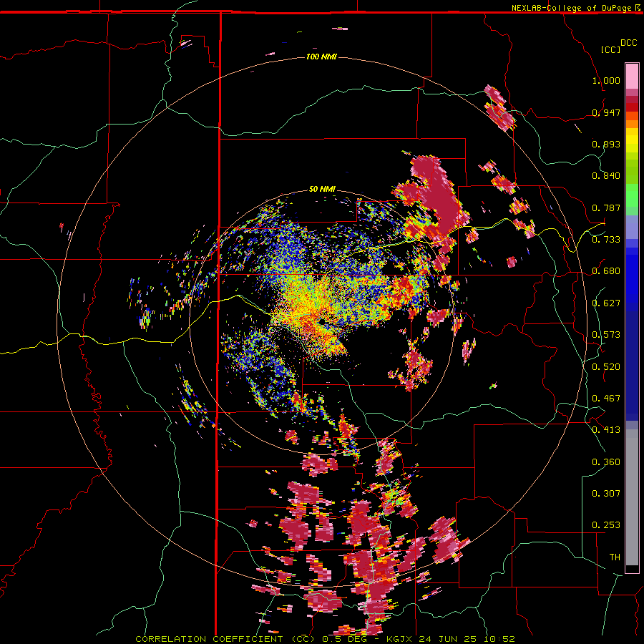Click the 50 NMI range ring label
Viewport: 644px width, 644px height.
(322, 189)
